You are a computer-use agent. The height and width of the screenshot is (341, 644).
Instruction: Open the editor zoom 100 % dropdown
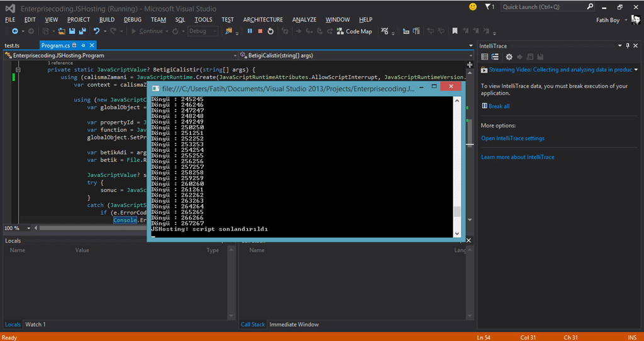29,228
